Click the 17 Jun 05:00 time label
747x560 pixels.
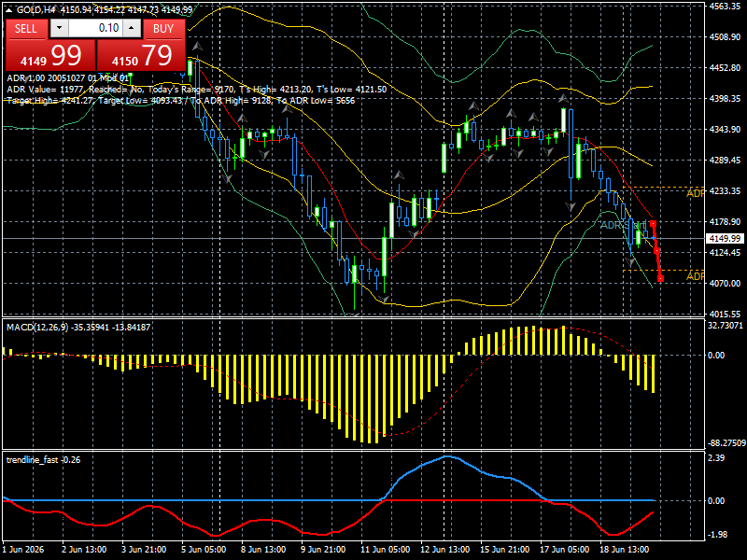point(565,550)
